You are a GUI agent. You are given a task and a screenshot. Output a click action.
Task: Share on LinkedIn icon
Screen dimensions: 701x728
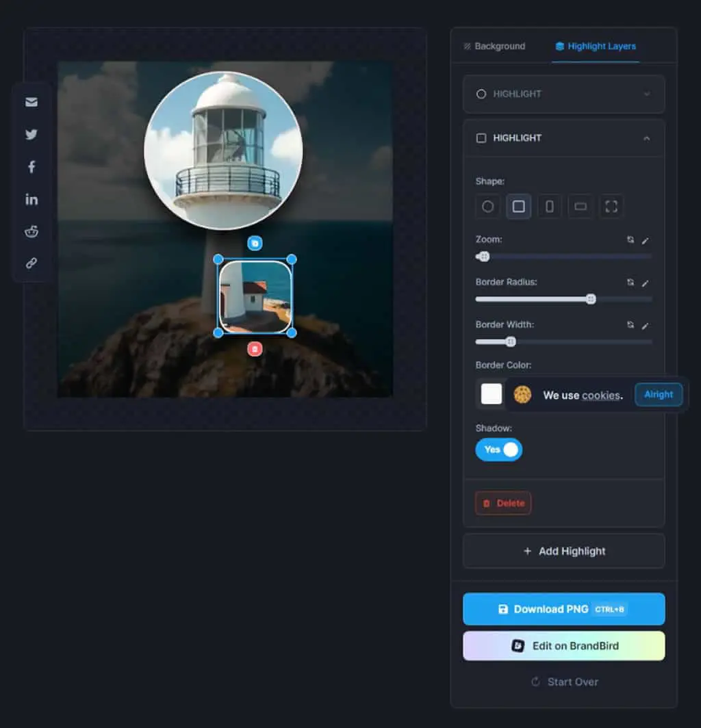(x=31, y=199)
